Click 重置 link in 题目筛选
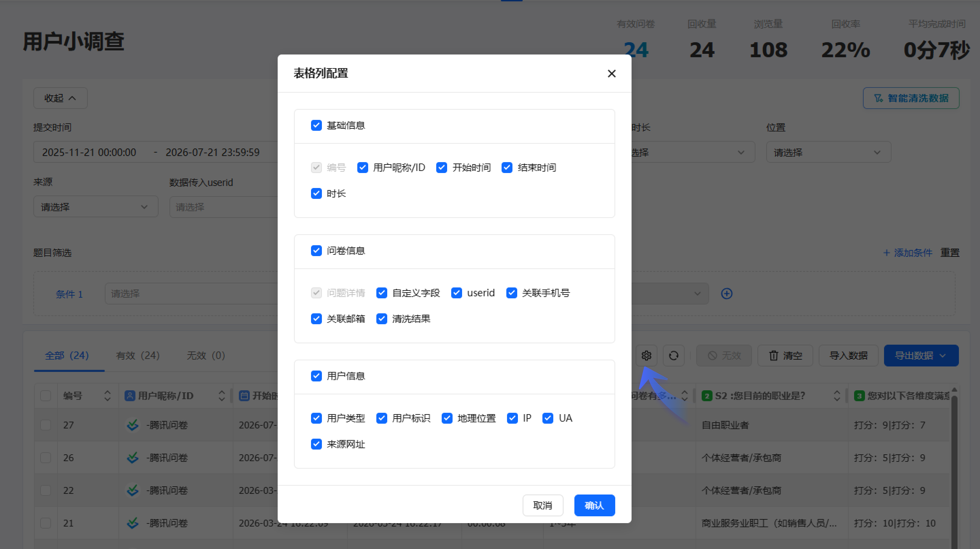 [x=950, y=253]
